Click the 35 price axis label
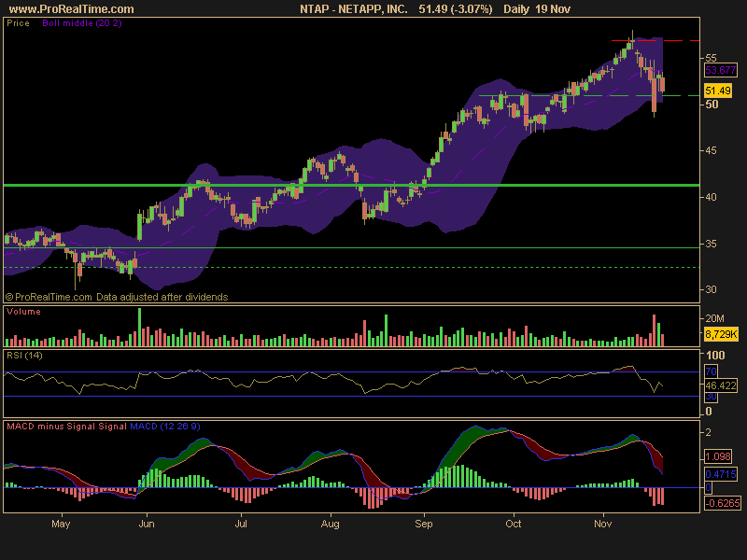 (x=711, y=244)
